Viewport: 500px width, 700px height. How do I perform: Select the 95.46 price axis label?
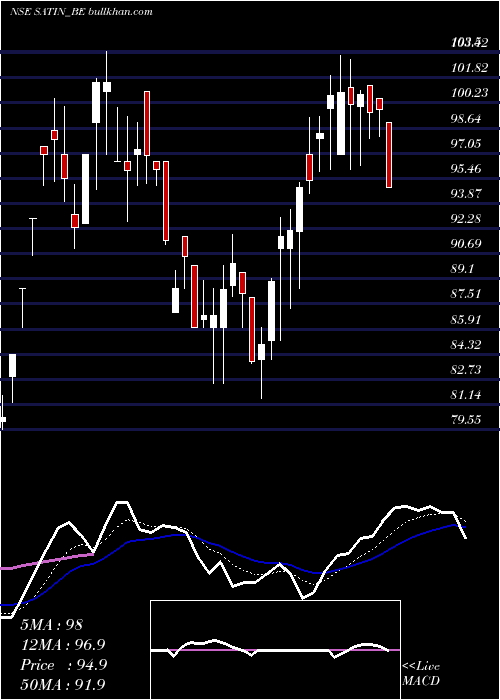466,169
